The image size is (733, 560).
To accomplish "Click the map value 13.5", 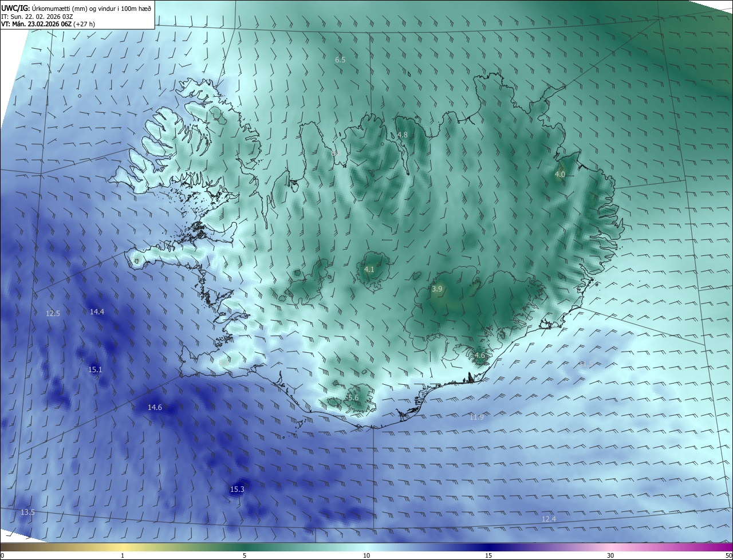I will pyautogui.click(x=27, y=512).
